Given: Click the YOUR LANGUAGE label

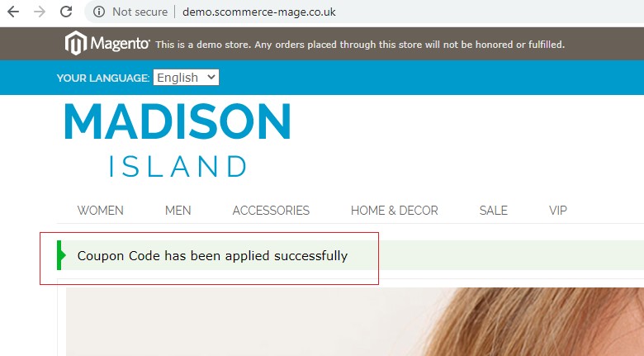Looking at the screenshot, I should click(x=103, y=78).
